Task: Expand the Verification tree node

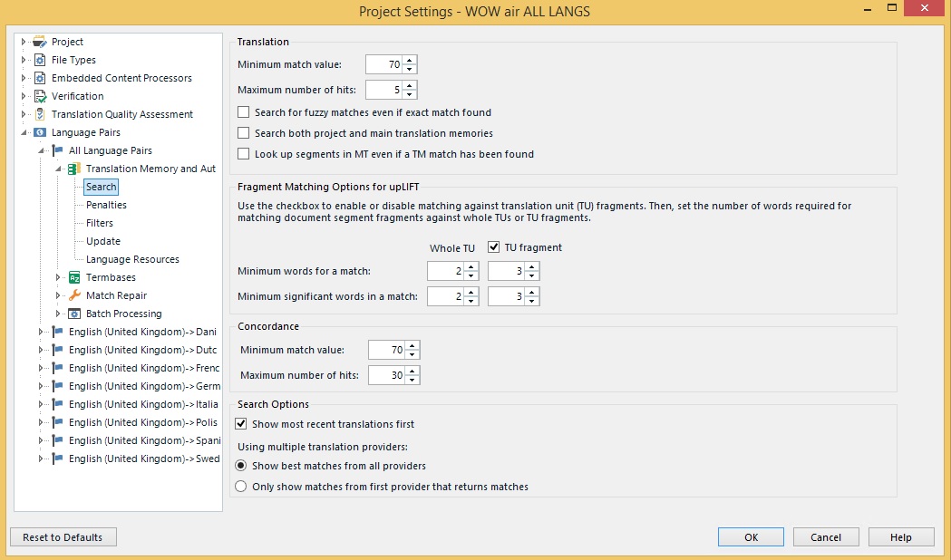Action: coord(23,96)
